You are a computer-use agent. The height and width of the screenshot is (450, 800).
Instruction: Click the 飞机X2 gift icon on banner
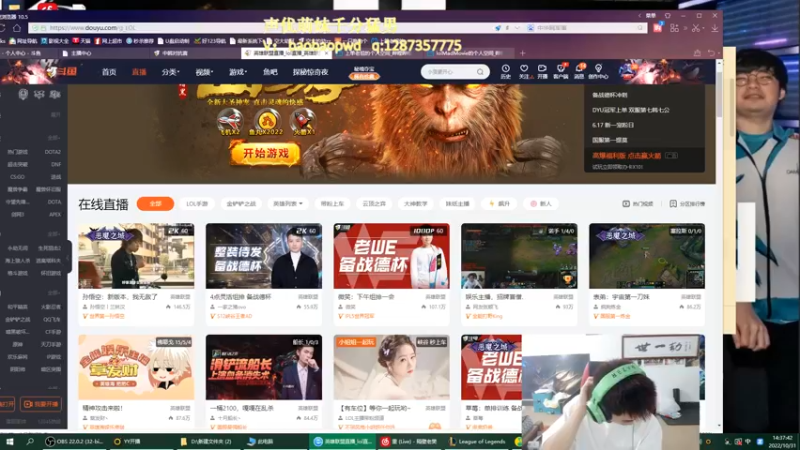230,123
